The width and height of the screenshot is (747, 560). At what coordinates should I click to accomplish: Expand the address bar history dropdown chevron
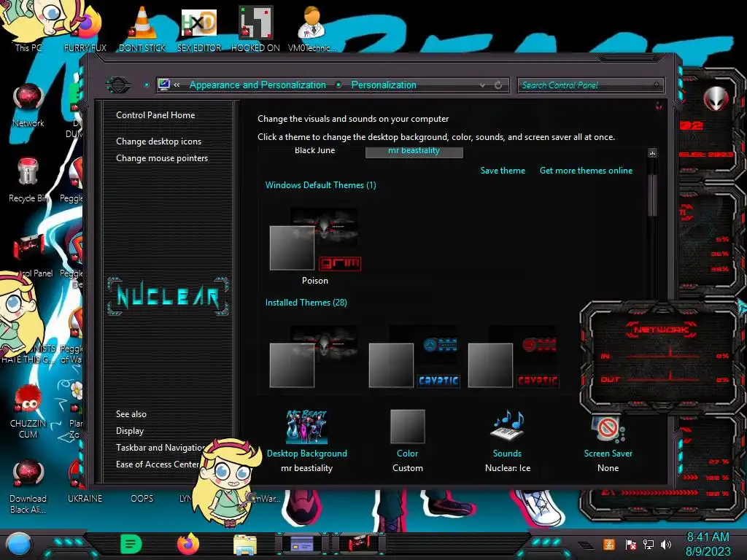(x=482, y=85)
